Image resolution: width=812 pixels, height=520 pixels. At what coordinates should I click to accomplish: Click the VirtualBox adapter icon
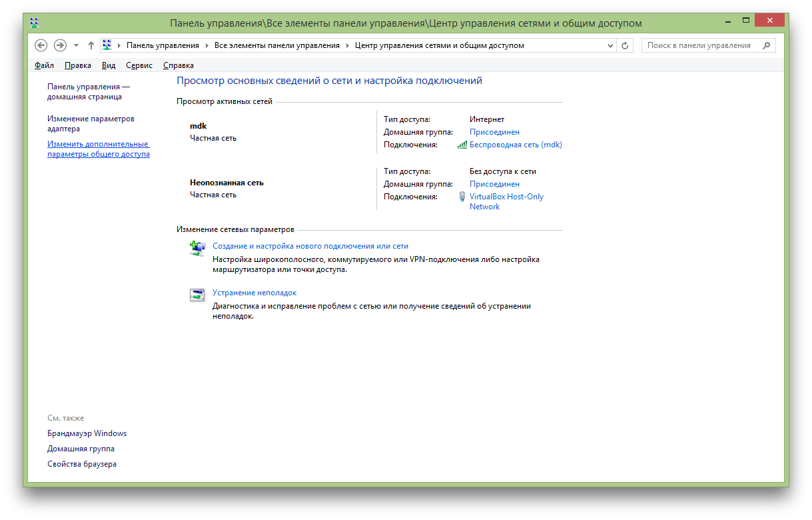462,197
